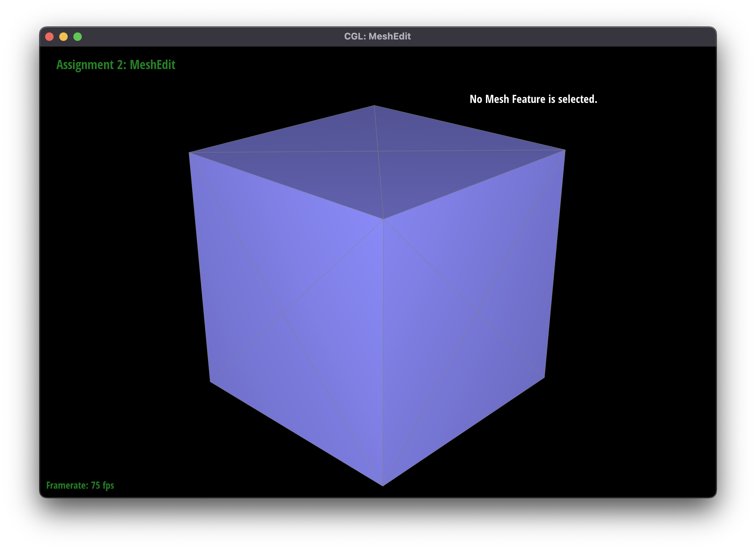Select the cube's nearest top corner vertex
This screenshot has width=756, height=550.
pos(384,219)
